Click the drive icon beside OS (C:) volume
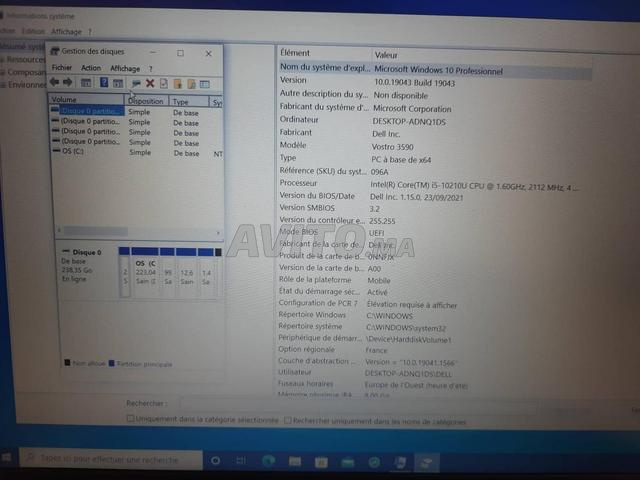 pos(56,151)
